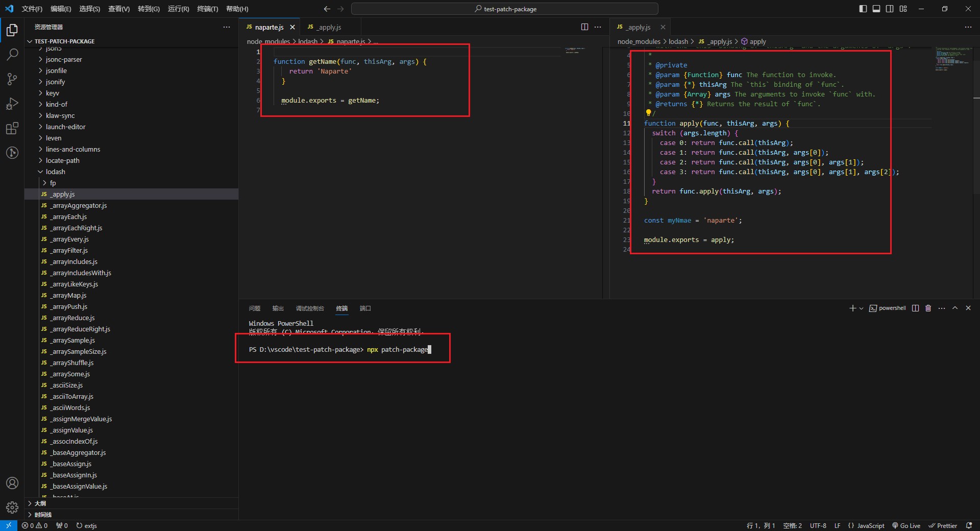Screen dimensions: 980x531
Task: Click Go Live in the status bar
Action: [x=906, y=525]
